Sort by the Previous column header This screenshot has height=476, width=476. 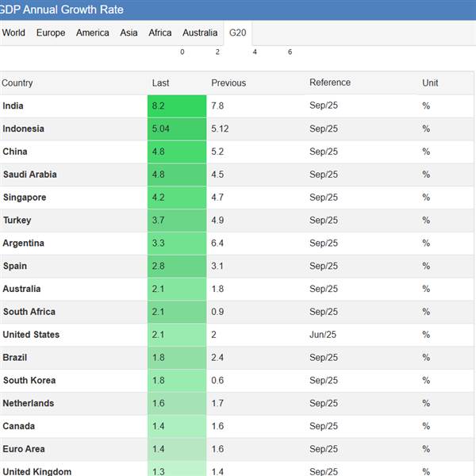(228, 83)
